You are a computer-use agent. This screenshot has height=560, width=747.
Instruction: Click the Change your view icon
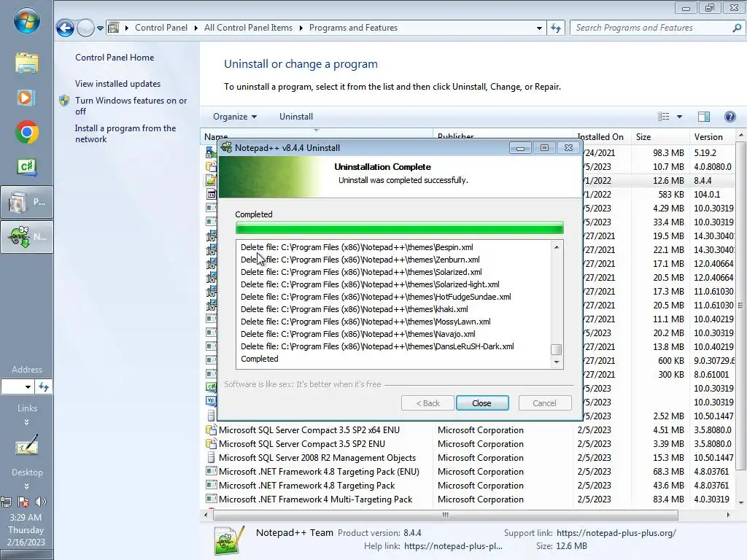663,117
